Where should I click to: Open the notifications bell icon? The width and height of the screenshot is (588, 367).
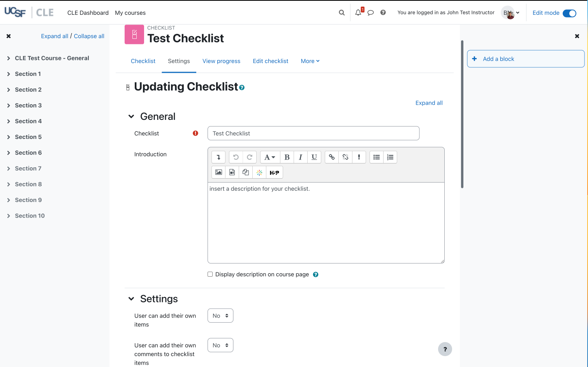coord(358,13)
